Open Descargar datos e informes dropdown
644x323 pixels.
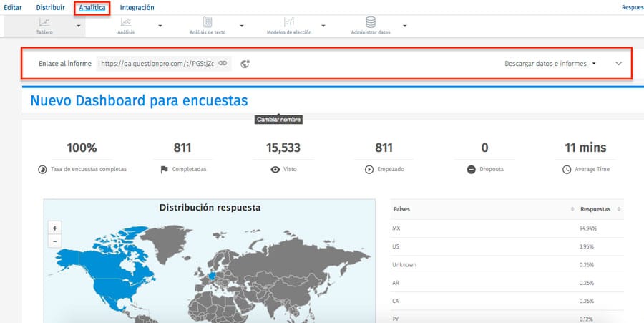point(550,64)
